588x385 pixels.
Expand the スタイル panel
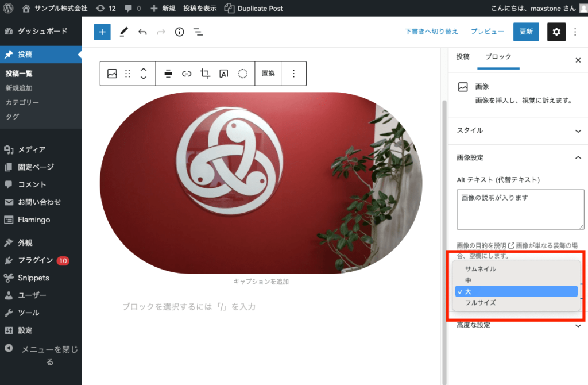coord(517,130)
